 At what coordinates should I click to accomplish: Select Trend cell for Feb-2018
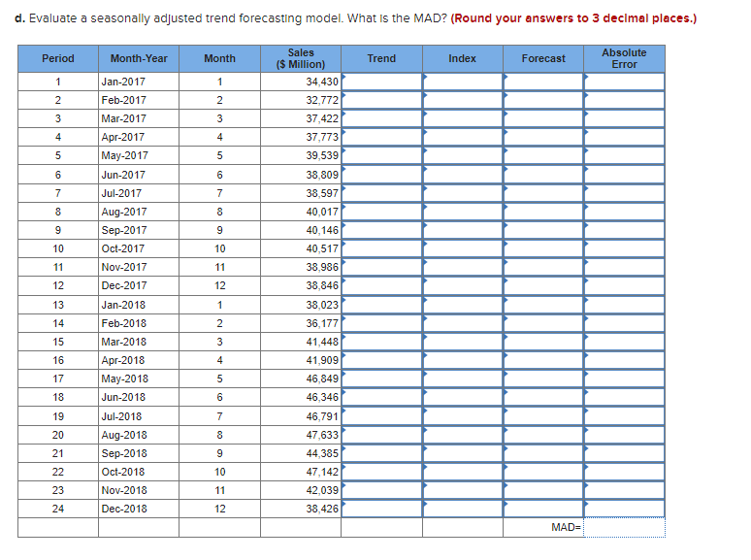click(x=381, y=323)
